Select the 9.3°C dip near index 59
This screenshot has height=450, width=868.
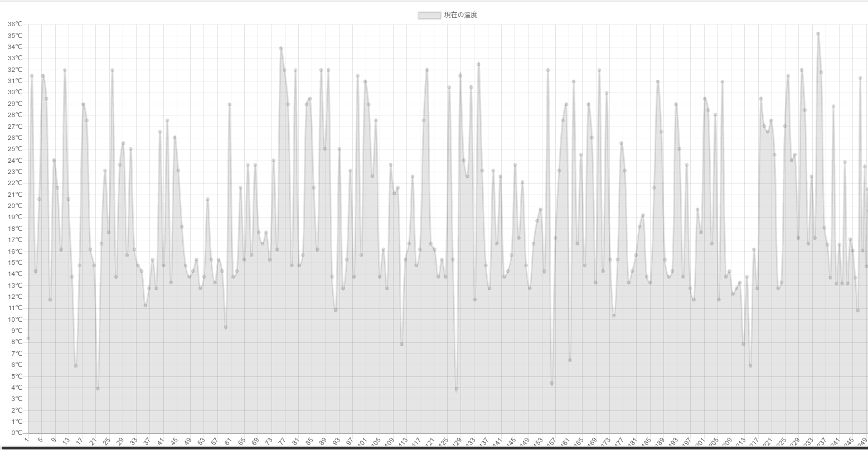coord(226,327)
